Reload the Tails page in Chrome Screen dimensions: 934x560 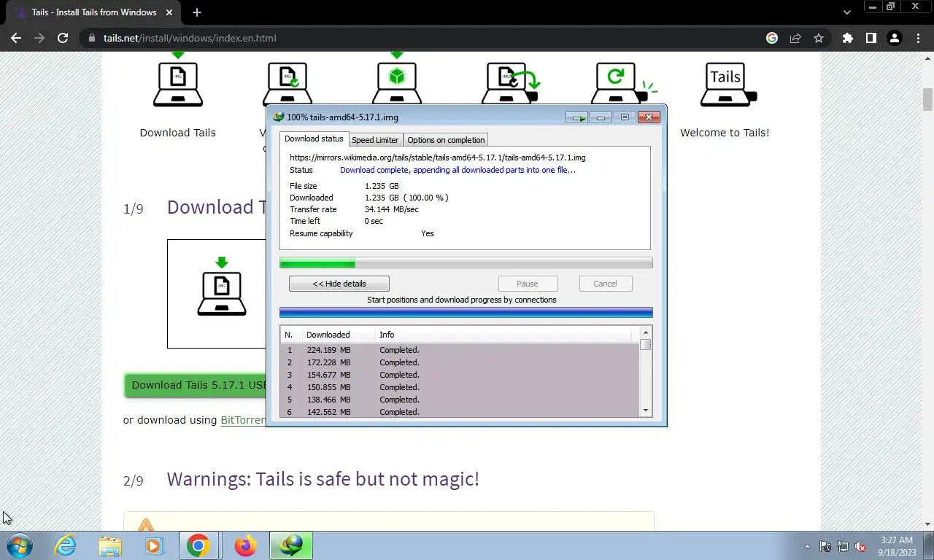63,38
